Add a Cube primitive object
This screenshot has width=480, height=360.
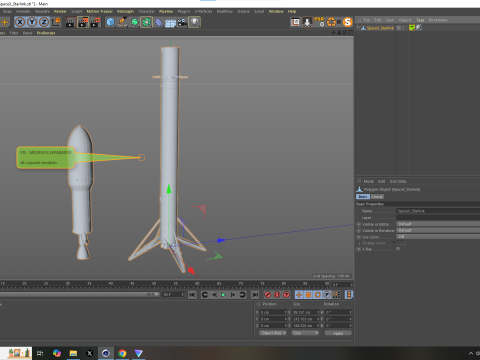point(110,22)
